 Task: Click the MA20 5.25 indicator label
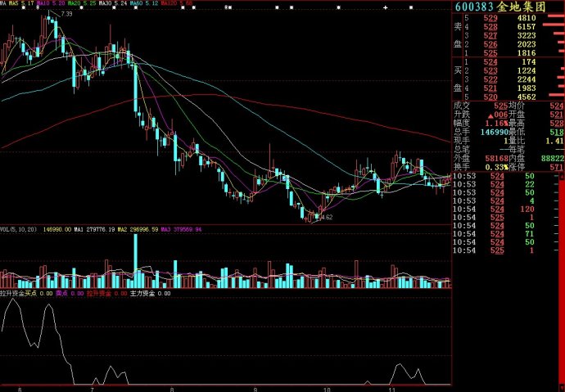pyautogui.click(x=82, y=3)
